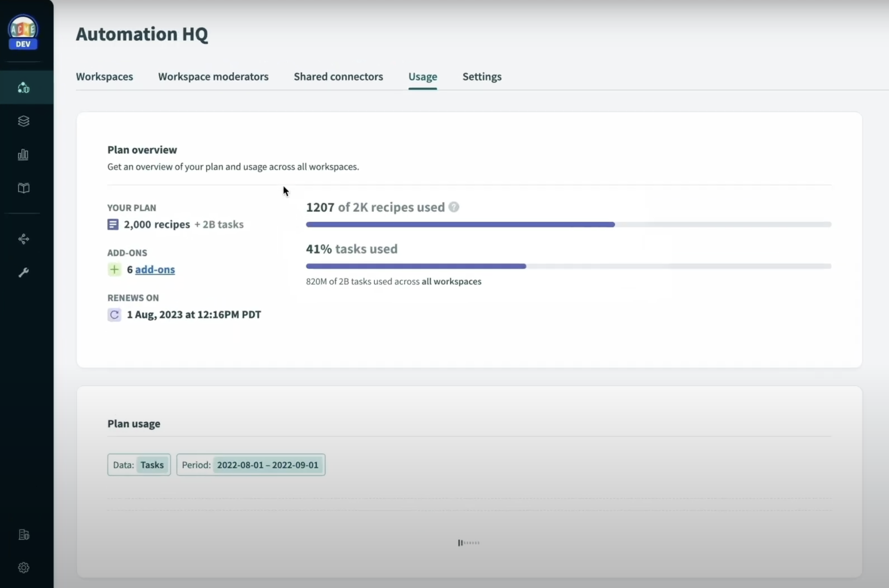This screenshot has width=889, height=588.
Task: Click the Settings tab label
Action: (482, 76)
